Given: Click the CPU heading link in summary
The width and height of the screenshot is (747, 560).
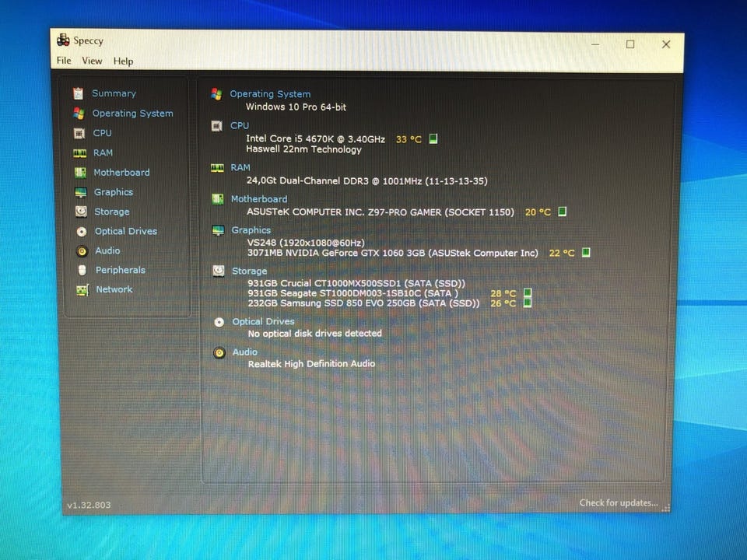Looking at the screenshot, I should pyautogui.click(x=240, y=126).
